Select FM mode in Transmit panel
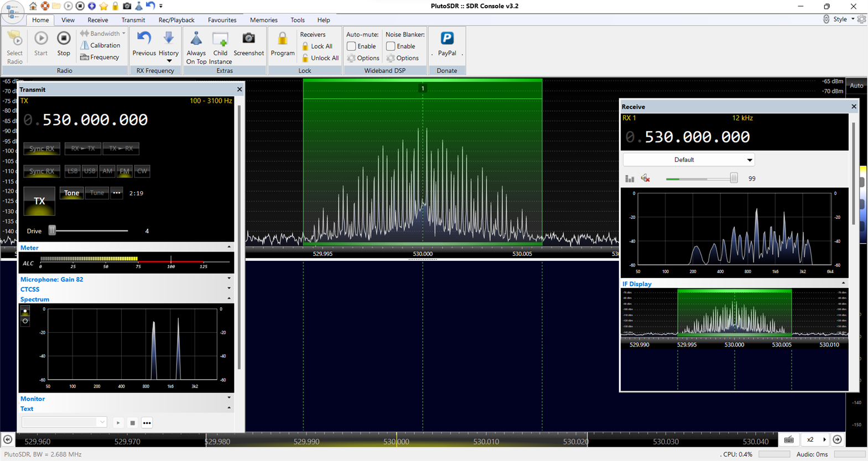Screen dimensions: 868x461 [124, 171]
